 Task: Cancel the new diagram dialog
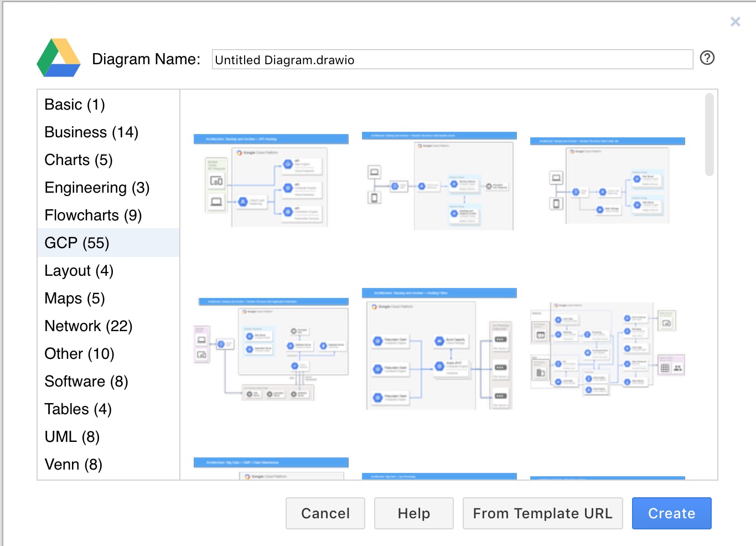coord(325,513)
